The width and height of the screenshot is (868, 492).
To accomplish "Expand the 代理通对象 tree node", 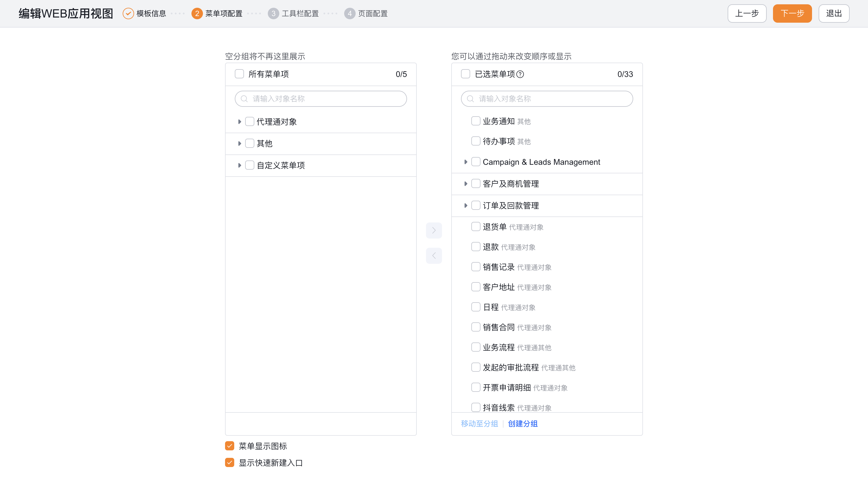I will (240, 122).
